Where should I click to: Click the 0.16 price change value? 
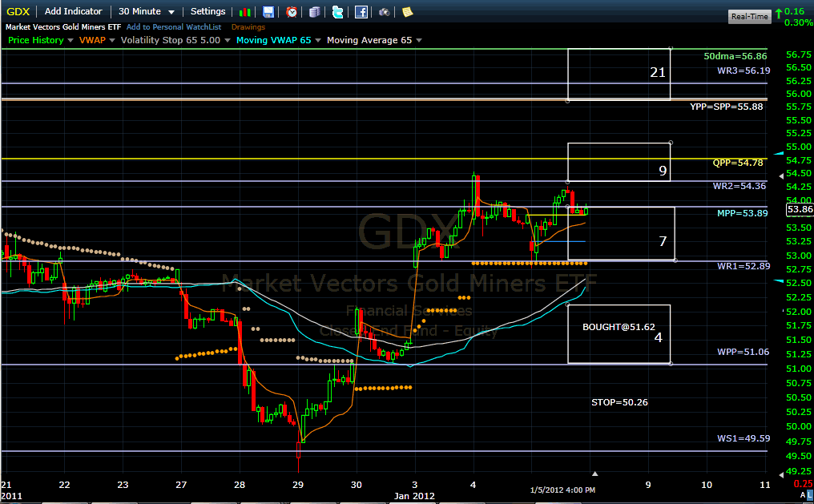tap(794, 11)
